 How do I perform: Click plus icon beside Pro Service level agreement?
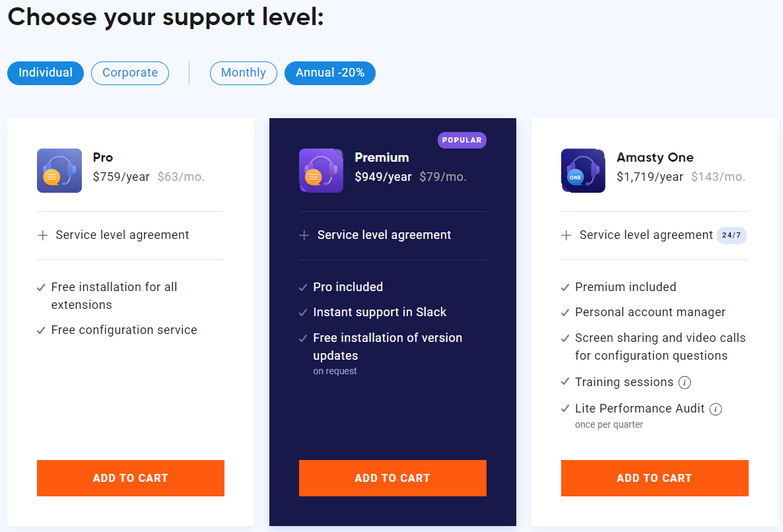point(43,236)
